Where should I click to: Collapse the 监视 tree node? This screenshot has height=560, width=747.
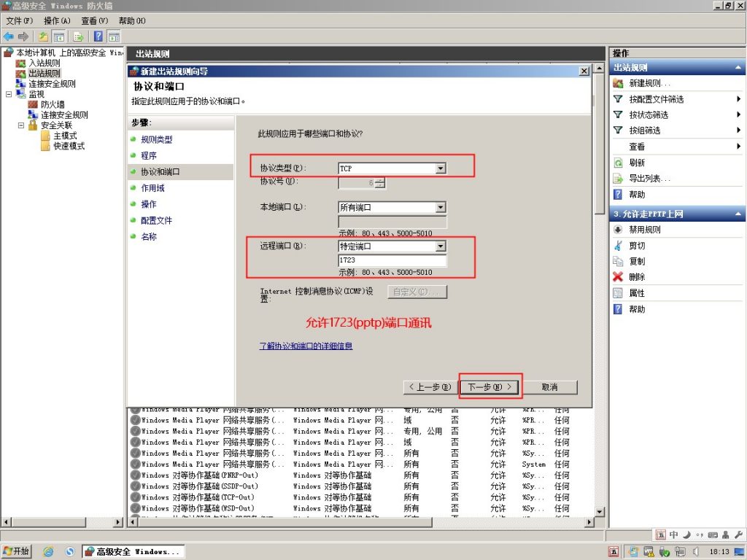click(9, 94)
